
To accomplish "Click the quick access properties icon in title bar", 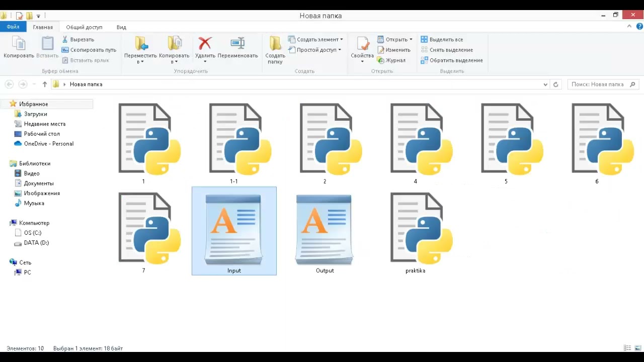I will click(x=20, y=16).
